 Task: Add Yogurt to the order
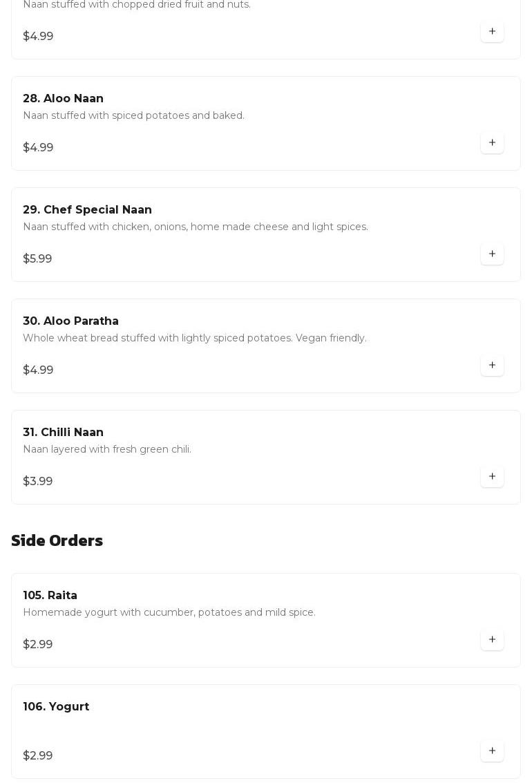[x=492, y=751]
